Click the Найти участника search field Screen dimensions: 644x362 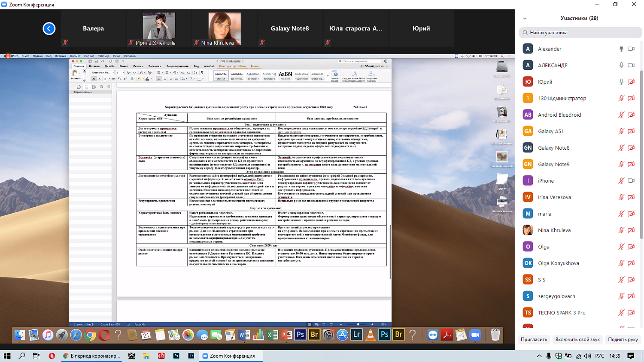click(x=580, y=33)
